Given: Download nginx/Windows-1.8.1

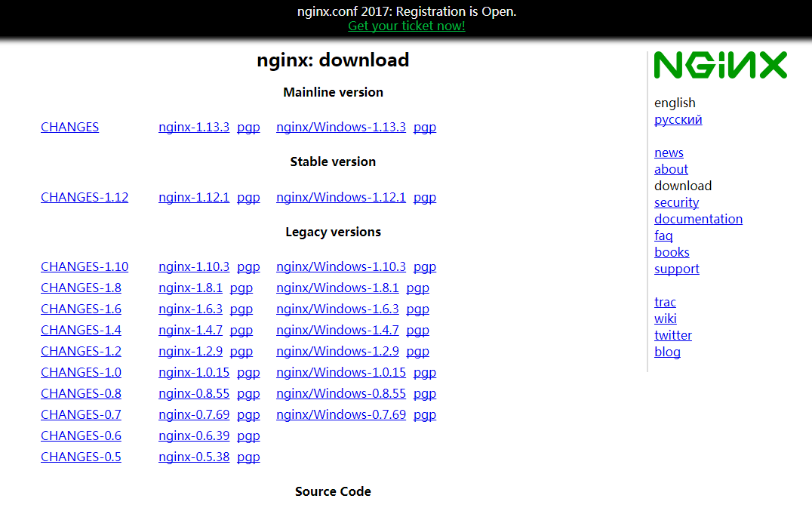Looking at the screenshot, I should click(x=337, y=288).
